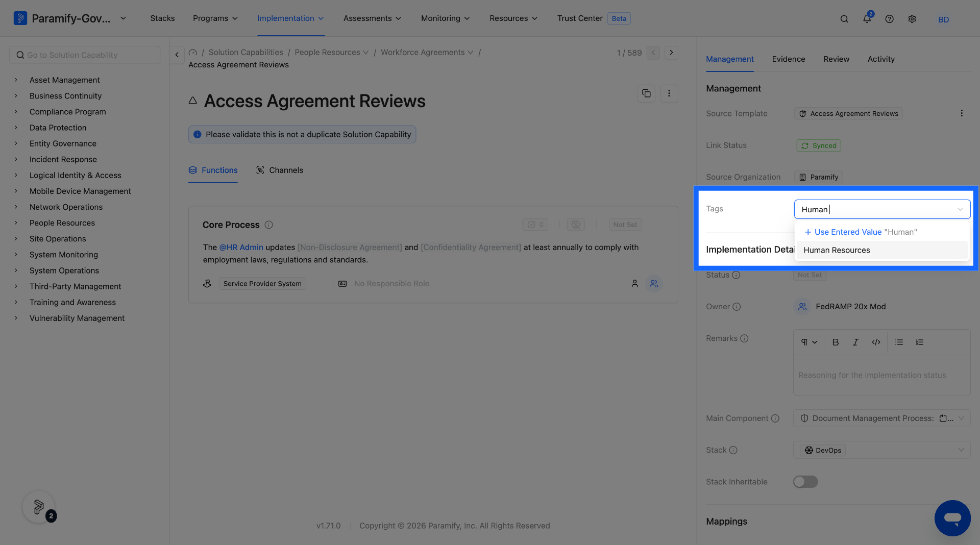
Task: Insert code format in Remarks editor
Action: point(876,342)
